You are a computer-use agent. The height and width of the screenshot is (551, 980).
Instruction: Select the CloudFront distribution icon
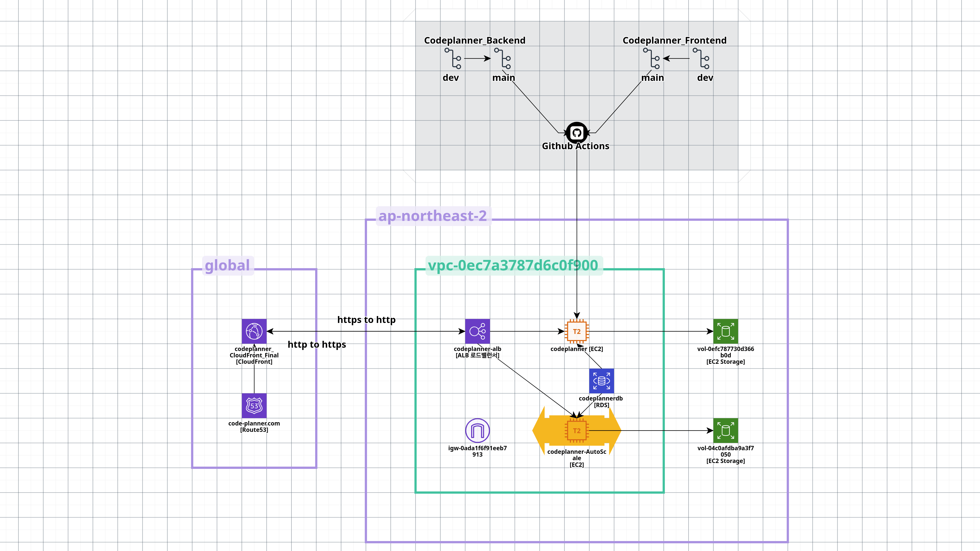pyautogui.click(x=254, y=331)
